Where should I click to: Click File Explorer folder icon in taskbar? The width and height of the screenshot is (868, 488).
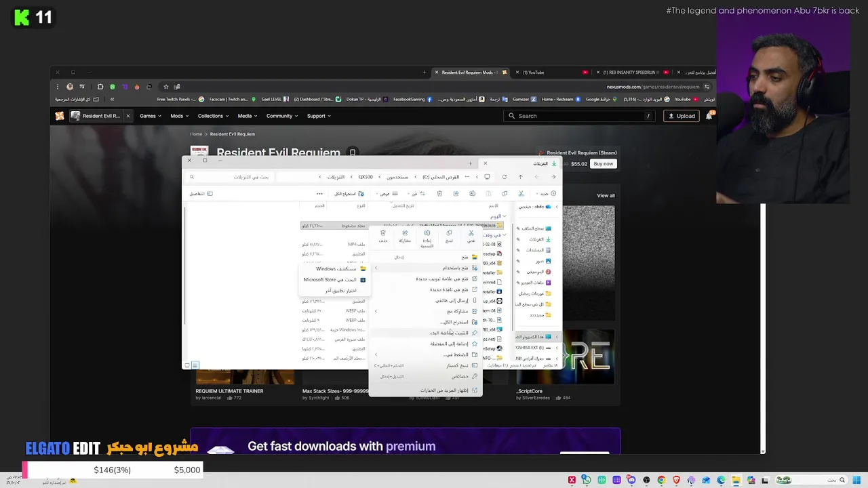[736, 481]
